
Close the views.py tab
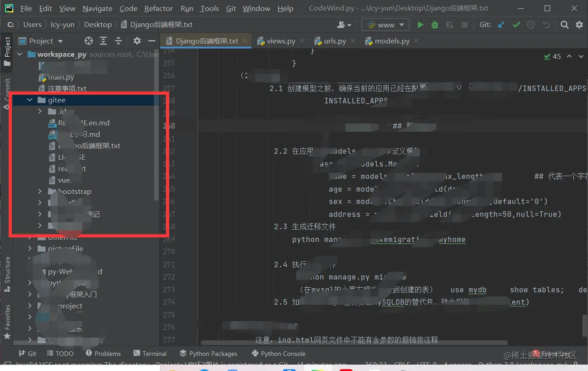302,41
